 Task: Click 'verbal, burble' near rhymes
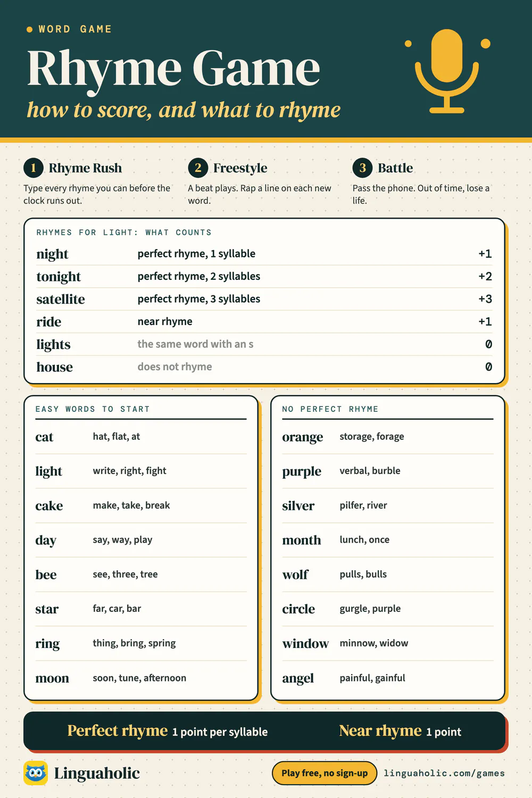(370, 471)
